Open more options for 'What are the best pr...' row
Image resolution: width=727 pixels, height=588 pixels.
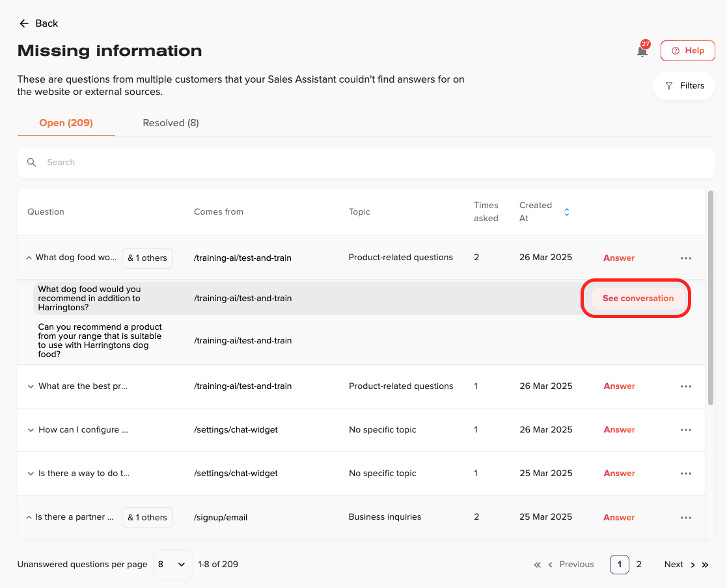[x=686, y=386]
